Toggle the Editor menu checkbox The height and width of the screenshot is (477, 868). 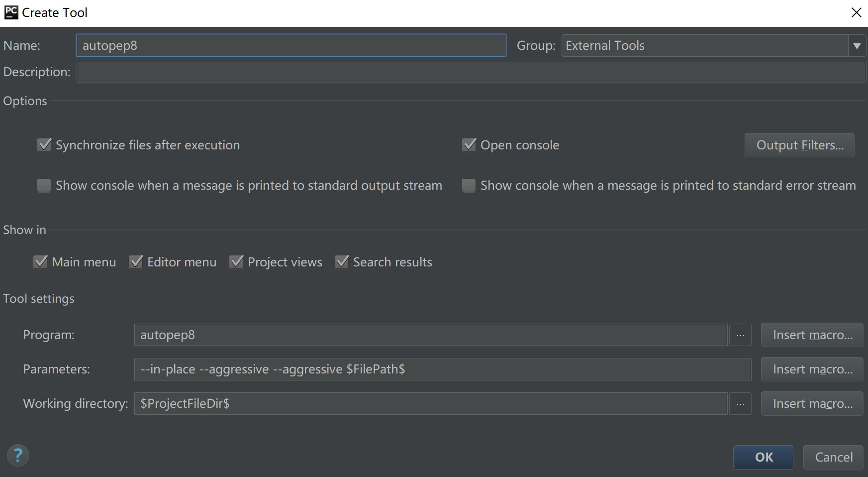136,262
